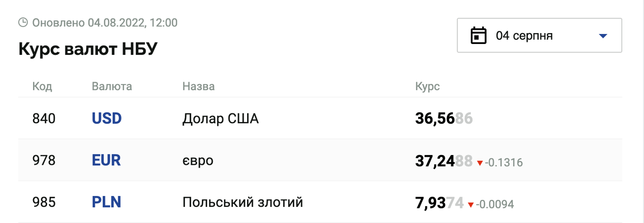The width and height of the screenshot is (644, 223).
Task: Open the 04 серпня date selector
Action: click(x=539, y=35)
